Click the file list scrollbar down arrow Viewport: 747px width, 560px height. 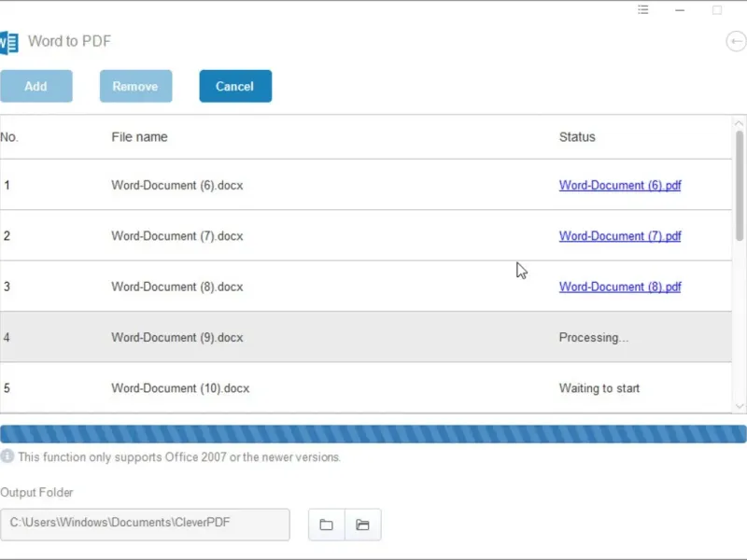pyautogui.click(x=740, y=406)
